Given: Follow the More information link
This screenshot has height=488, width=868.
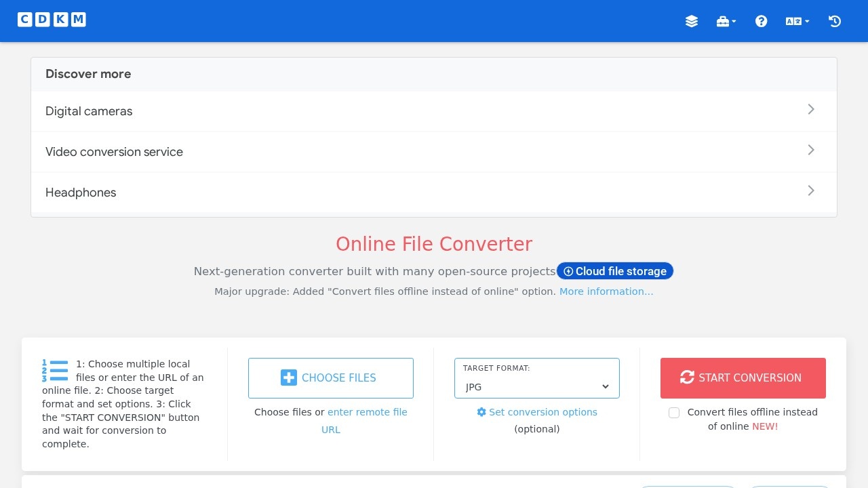Looking at the screenshot, I should (x=606, y=291).
